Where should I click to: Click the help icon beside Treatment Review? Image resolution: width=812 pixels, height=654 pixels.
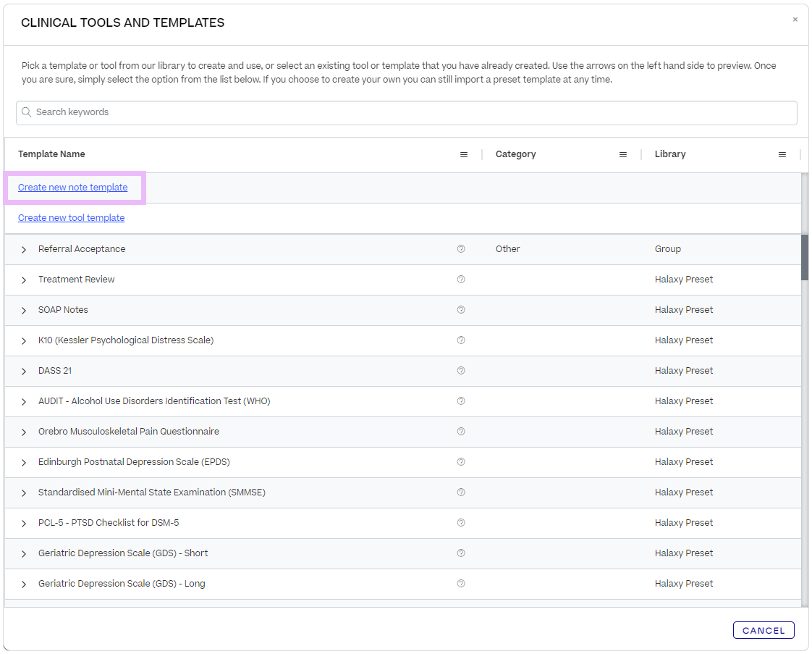pos(461,279)
